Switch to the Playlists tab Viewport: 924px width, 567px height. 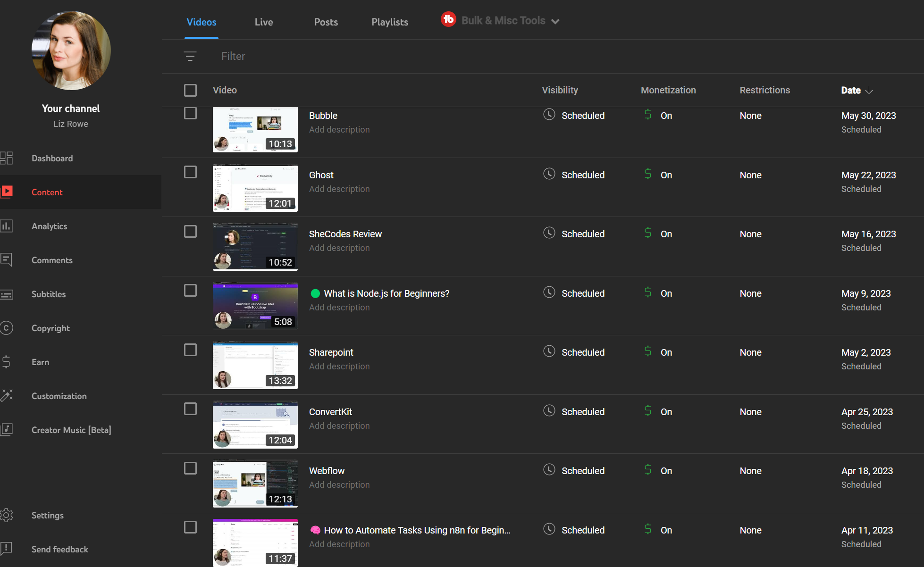point(390,22)
